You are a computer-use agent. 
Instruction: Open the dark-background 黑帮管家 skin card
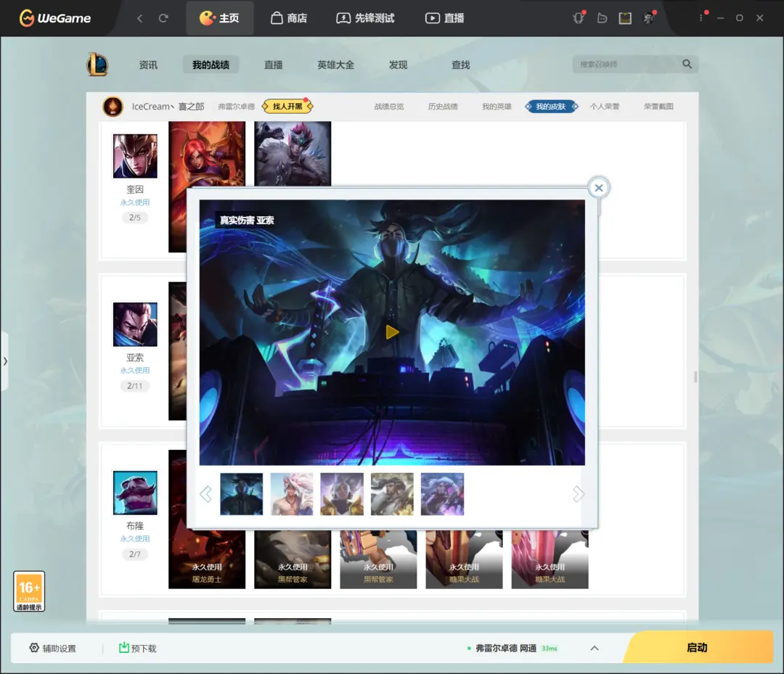click(x=293, y=559)
